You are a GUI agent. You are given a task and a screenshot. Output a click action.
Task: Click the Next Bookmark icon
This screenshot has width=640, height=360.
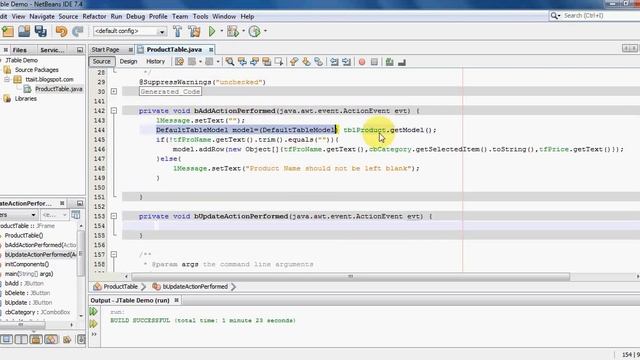click(x=306, y=62)
